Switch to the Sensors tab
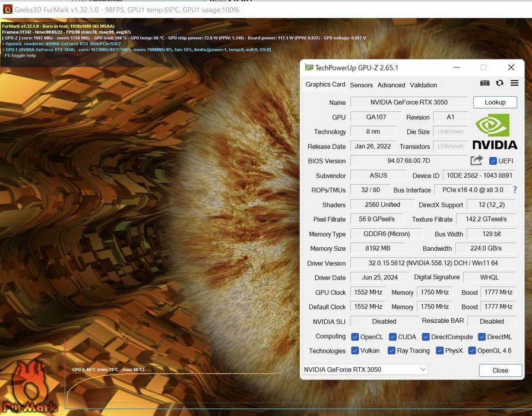 [361, 85]
